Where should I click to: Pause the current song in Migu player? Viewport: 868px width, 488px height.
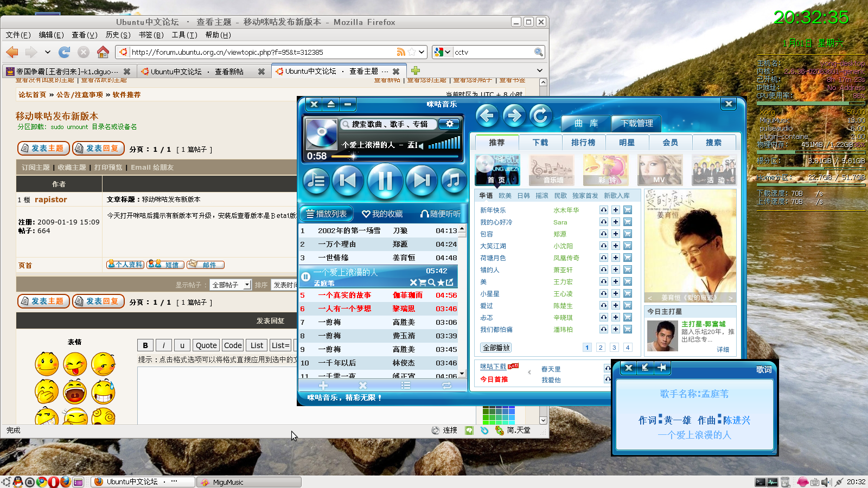[x=385, y=181]
